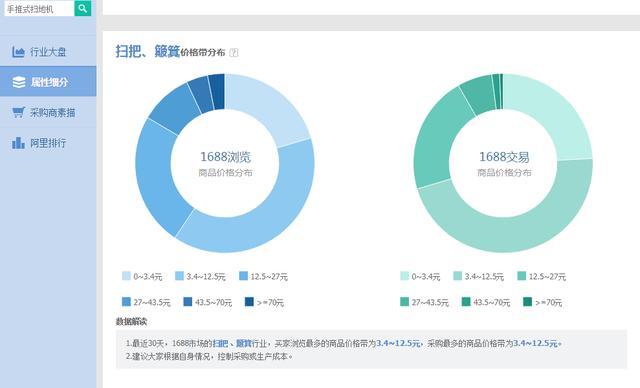Viewport: 640px width, 388px height.
Task: Click the largest green segment of 1688交易 chart
Action: click(514, 233)
